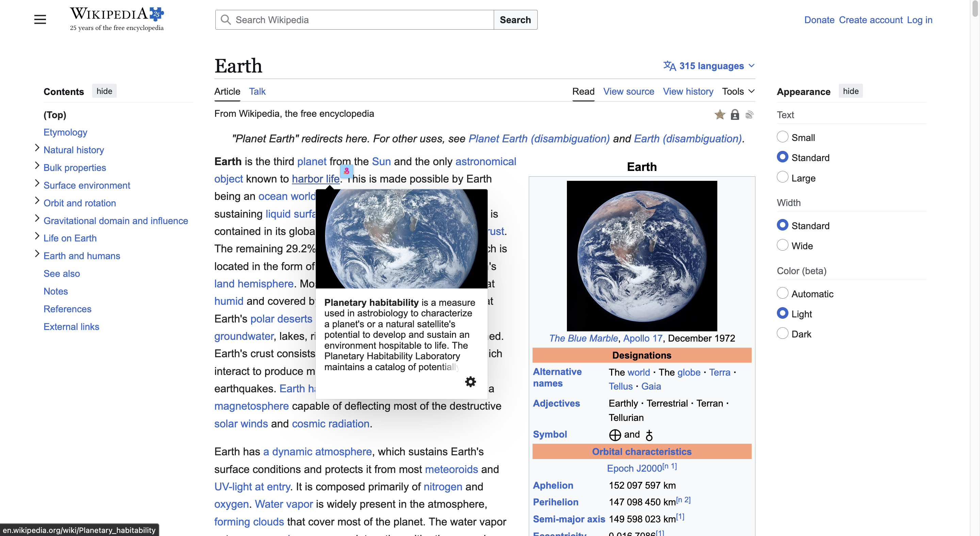The image size is (980, 536).
Task: Click the magnifier icon in search box
Action: (x=226, y=20)
